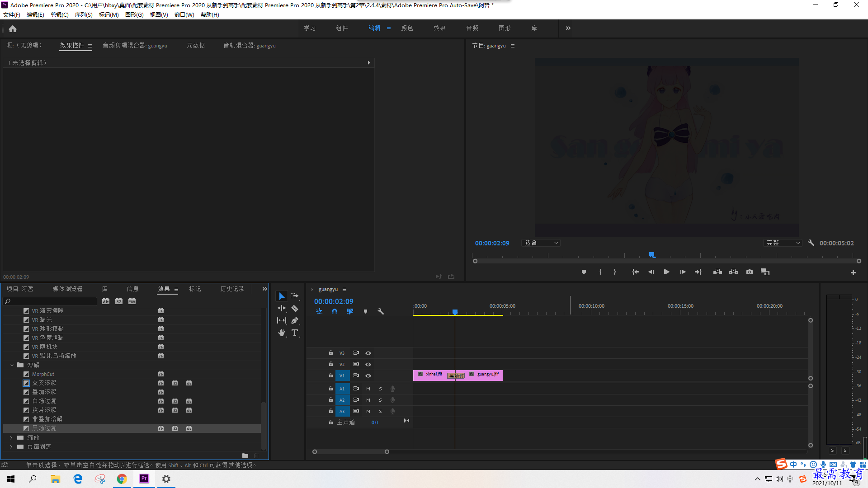Viewport: 868px width, 488px height.
Task: Click timeline playhead on time ruler
Action: pos(455,312)
